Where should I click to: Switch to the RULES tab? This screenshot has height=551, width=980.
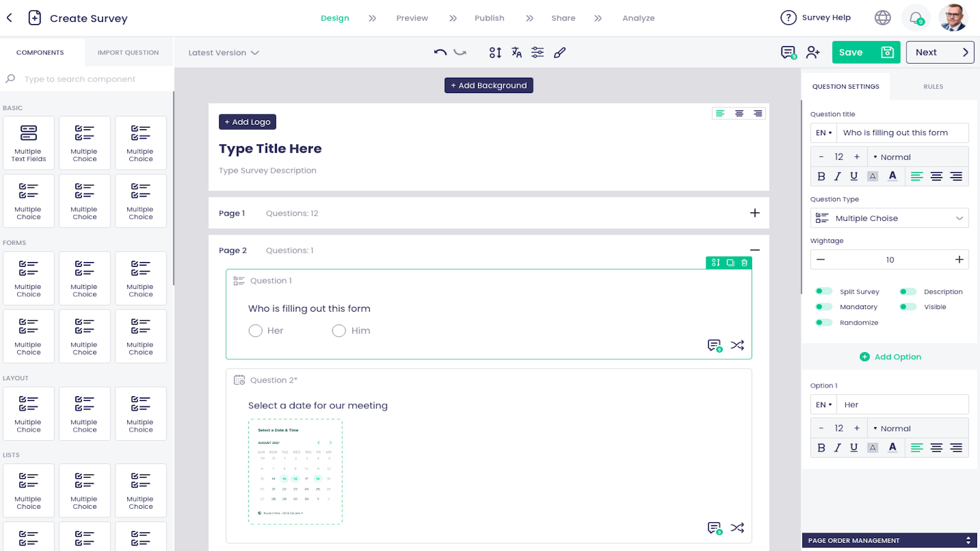[933, 86]
